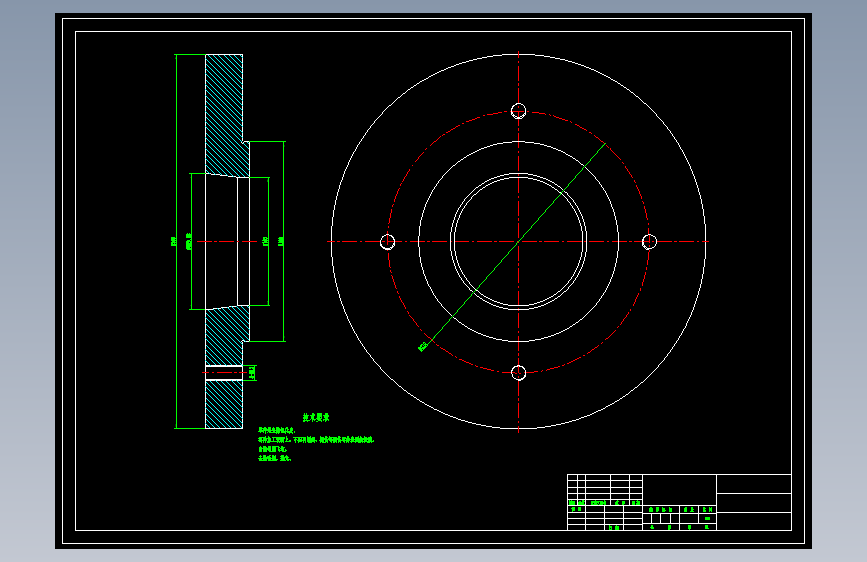Pick the right bolt hole circle
This screenshot has height=562, width=867.
tap(649, 242)
